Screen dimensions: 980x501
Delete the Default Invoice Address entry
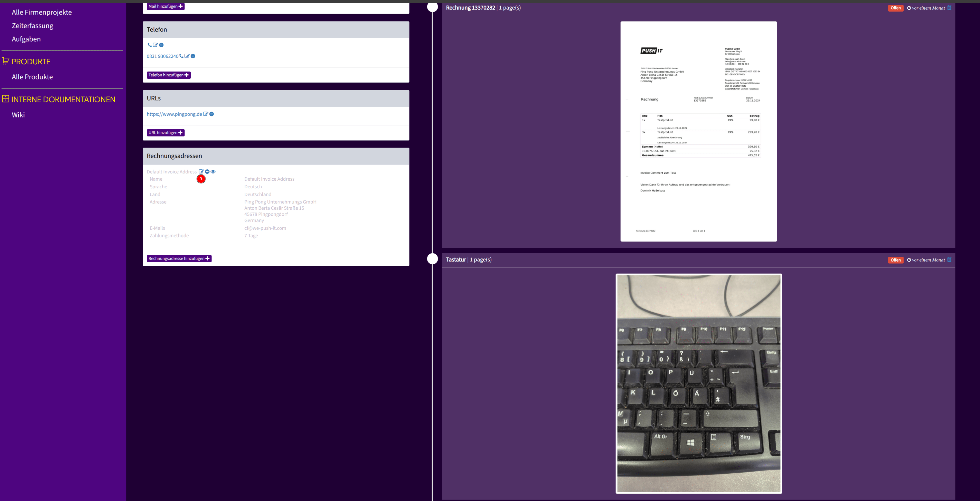click(207, 172)
